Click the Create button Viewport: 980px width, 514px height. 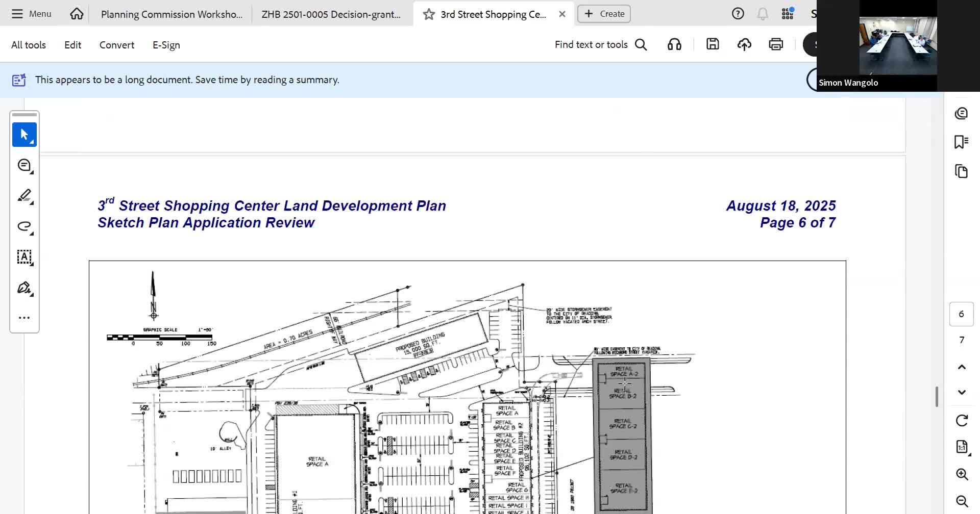click(604, 14)
